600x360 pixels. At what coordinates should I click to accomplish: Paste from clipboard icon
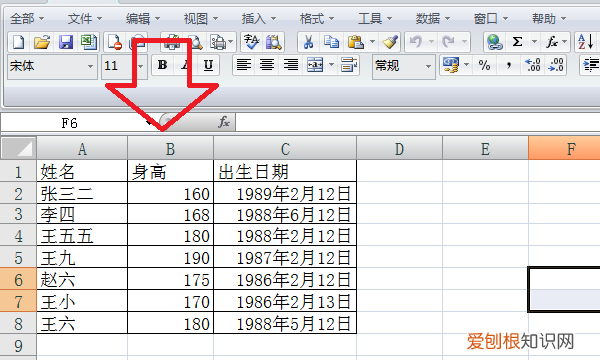[x=355, y=42]
